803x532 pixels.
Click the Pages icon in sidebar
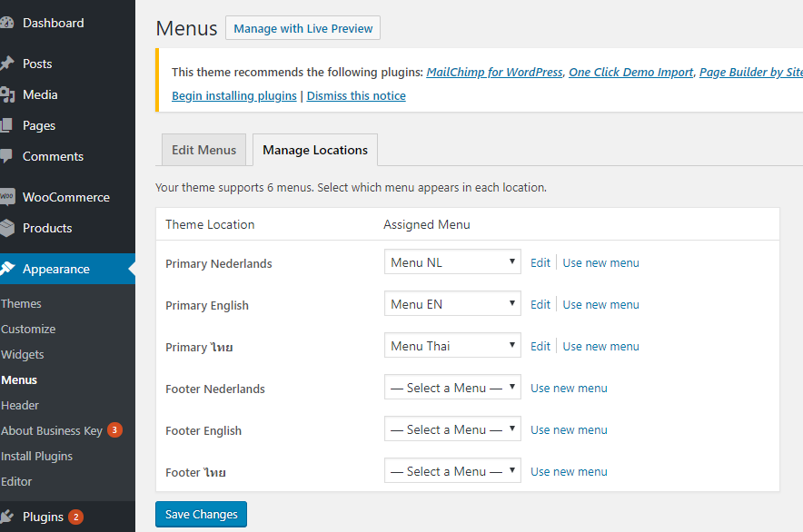coord(6,125)
